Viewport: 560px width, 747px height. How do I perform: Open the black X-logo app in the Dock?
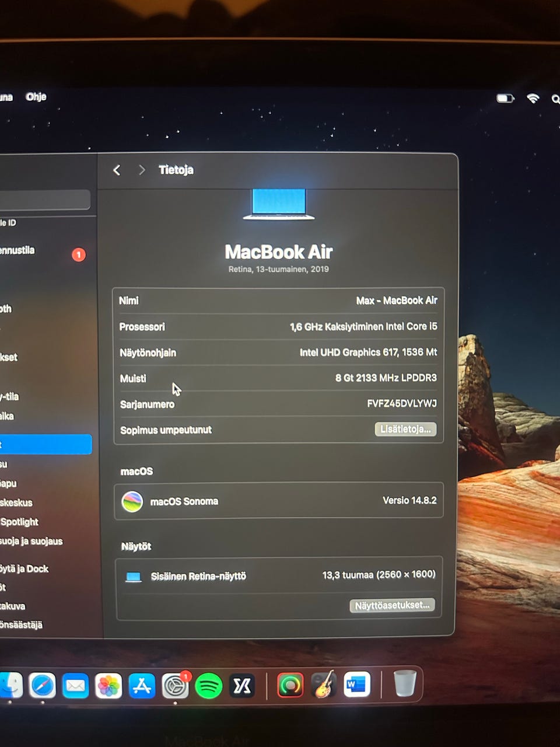coord(242,686)
